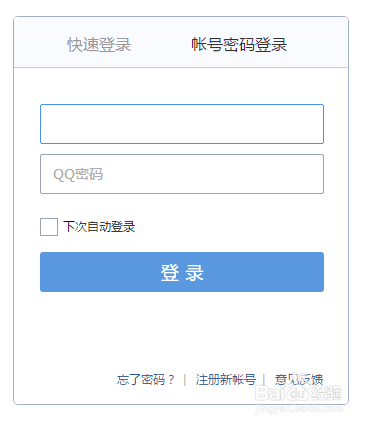372x426 pixels.
Task: Focus the empty account number field
Action: click(182, 124)
